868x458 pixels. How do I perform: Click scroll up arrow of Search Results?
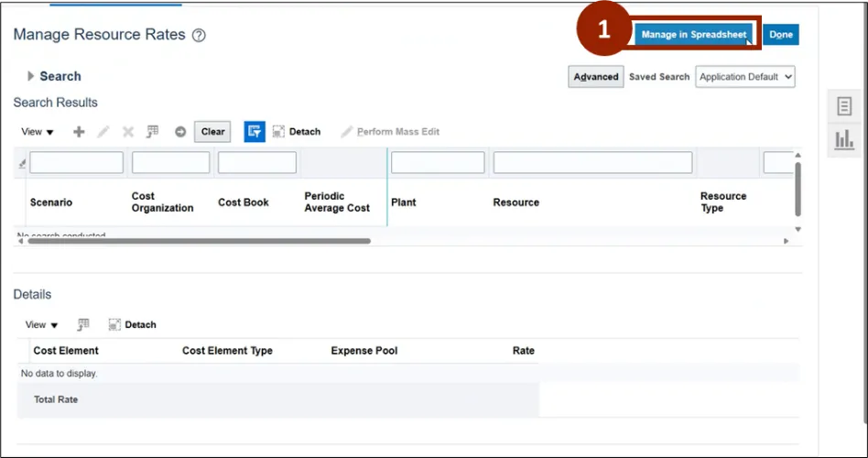pos(797,156)
